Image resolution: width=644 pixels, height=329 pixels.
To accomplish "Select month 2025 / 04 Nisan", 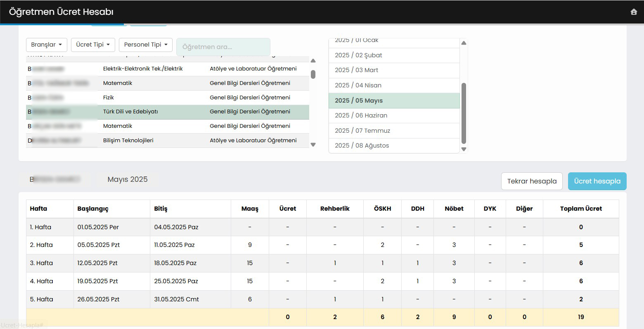I will click(x=394, y=85).
